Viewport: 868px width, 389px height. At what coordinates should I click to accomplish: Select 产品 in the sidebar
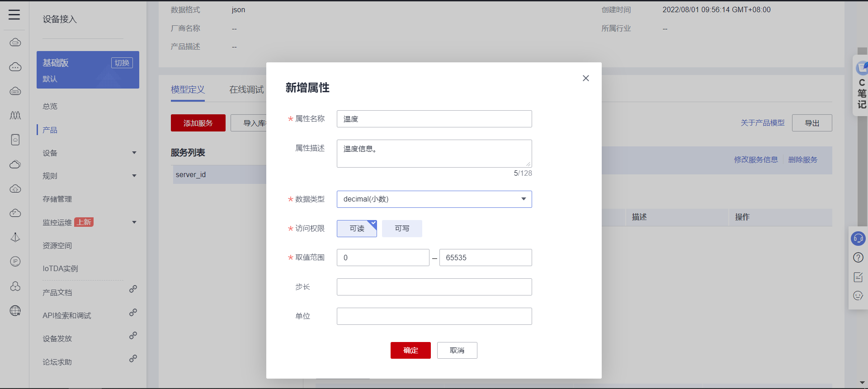pos(50,130)
